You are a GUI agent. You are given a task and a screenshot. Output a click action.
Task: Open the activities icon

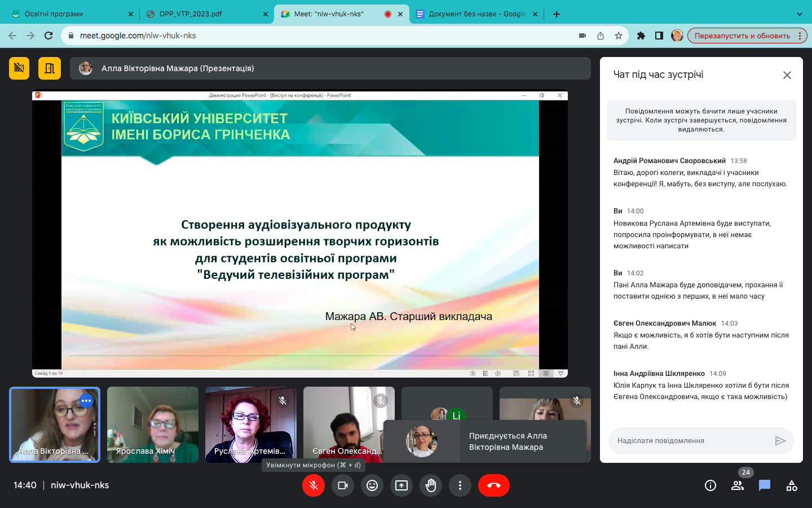792,485
